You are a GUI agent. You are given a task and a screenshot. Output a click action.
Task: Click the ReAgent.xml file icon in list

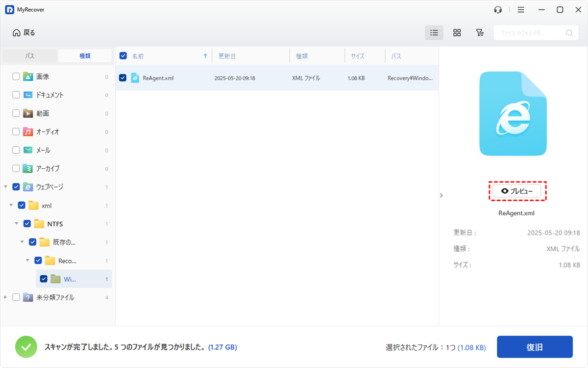[135, 78]
